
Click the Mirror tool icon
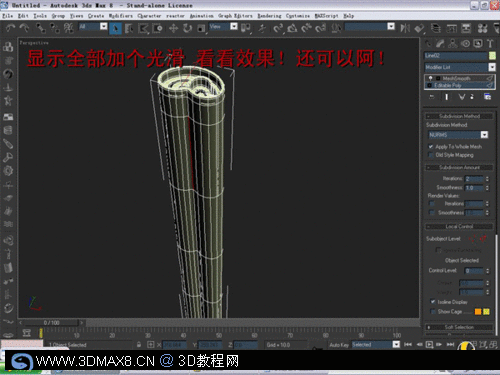tap(405, 28)
